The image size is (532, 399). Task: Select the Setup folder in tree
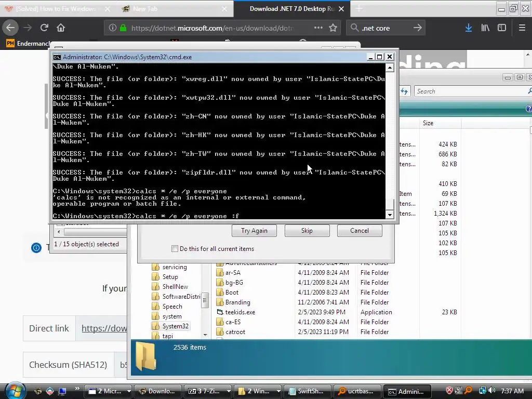pos(170,277)
